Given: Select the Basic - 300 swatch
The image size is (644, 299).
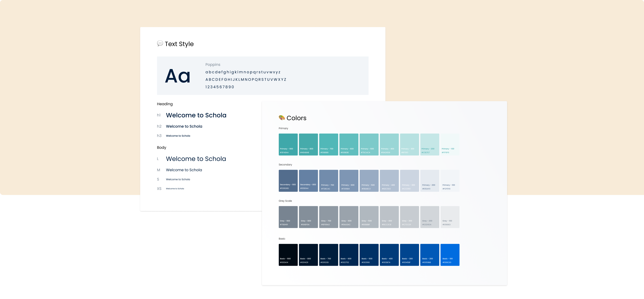Looking at the screenshot, I should click(410, 255).
